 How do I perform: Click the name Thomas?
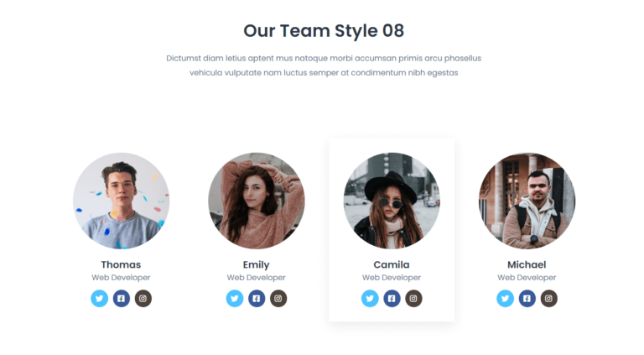(121, 264)
